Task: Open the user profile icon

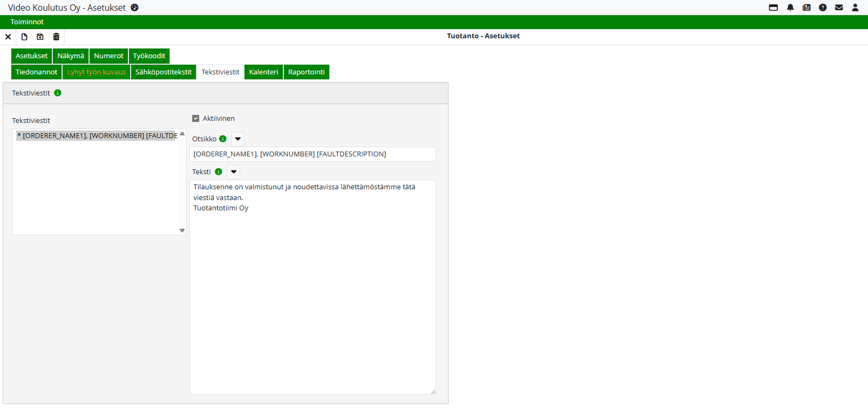Action: tap(855, 8)
